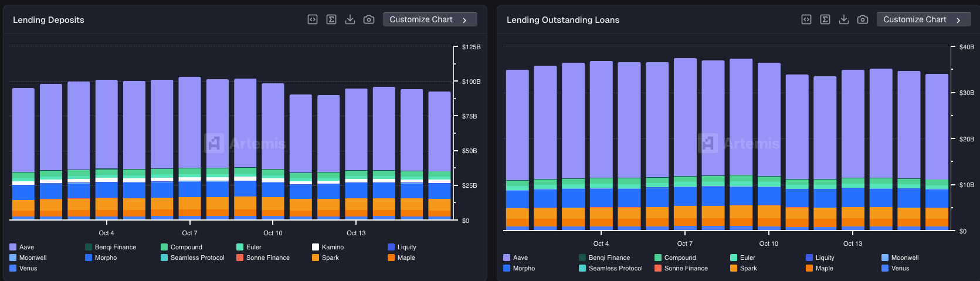
Task: Toggle Morpho in the Lending Deposits legend
Action: tap(101, 258)
